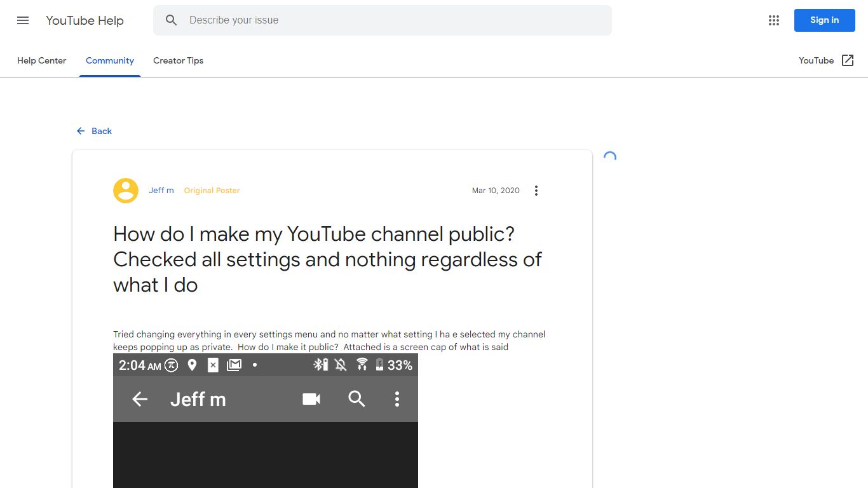Click the Mar 10, 2020 date

click(x=496, y=191)
